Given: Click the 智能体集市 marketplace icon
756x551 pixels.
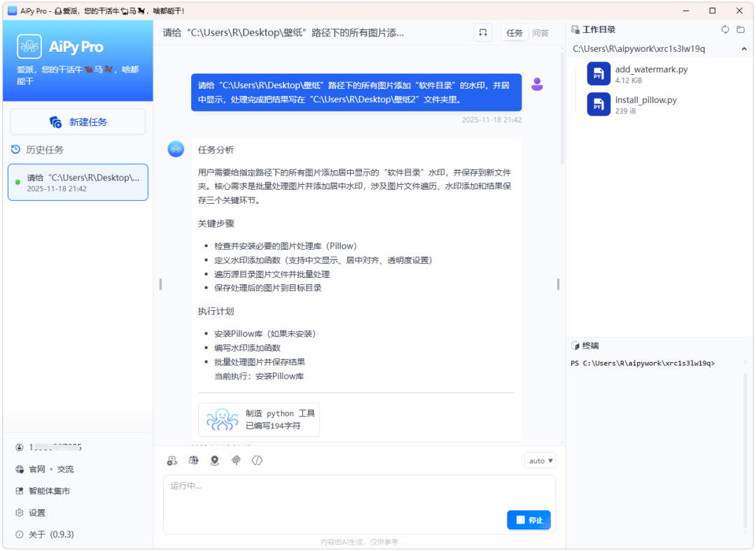Looking at the screenshot, I should click(x=20, y=491).
